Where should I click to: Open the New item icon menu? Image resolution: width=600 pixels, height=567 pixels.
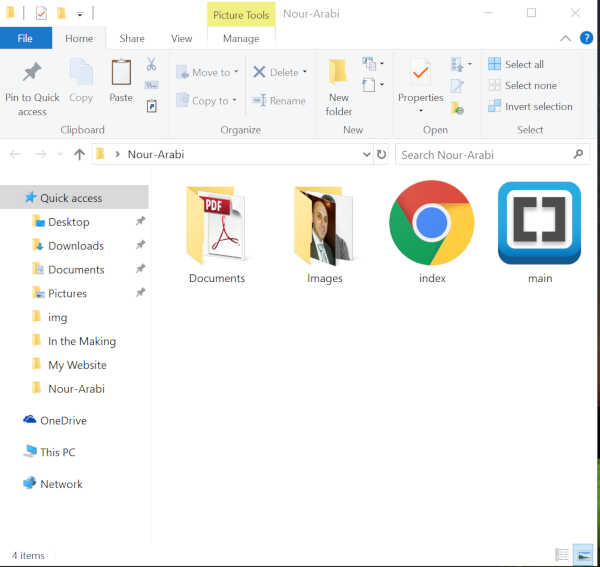pyautogui.click(x=372, y=64)
